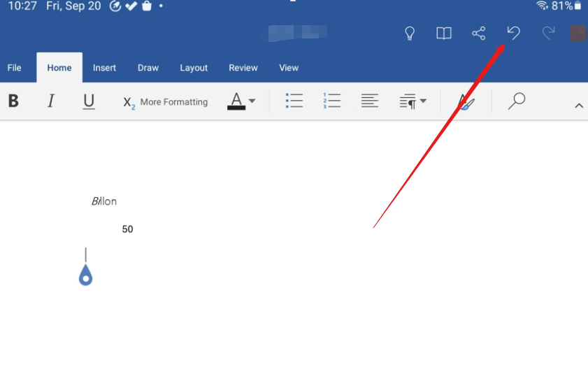Viewport: 588px width, 372px height.
Task: Tap the blue cursor handle
Action: (x=85, y=275)
